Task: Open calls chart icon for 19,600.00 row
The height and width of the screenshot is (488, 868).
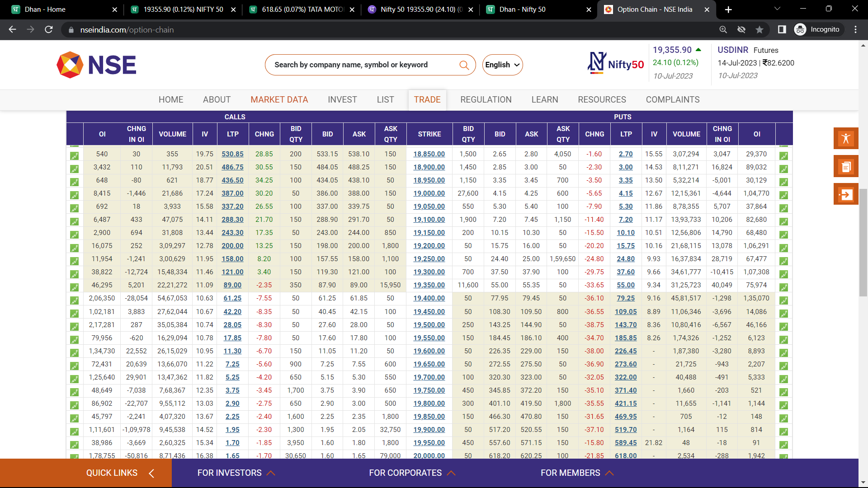Action: point(75,353)
